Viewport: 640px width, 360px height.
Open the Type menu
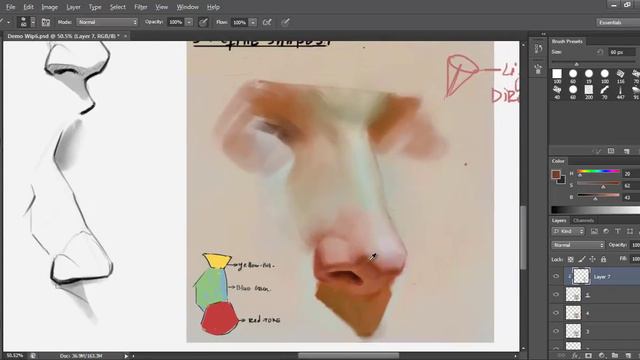tap(95, 7)
